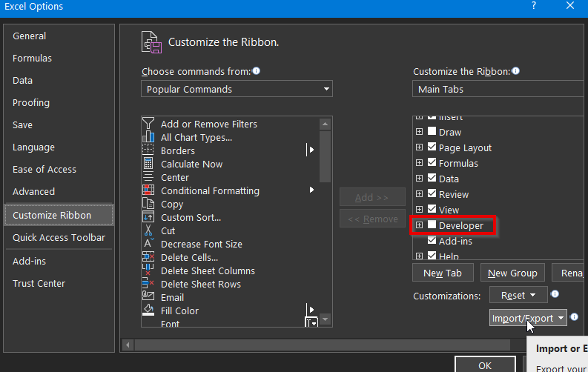Click the OK button
This screenshot has height=372, width=588.
tap(485, 365)
